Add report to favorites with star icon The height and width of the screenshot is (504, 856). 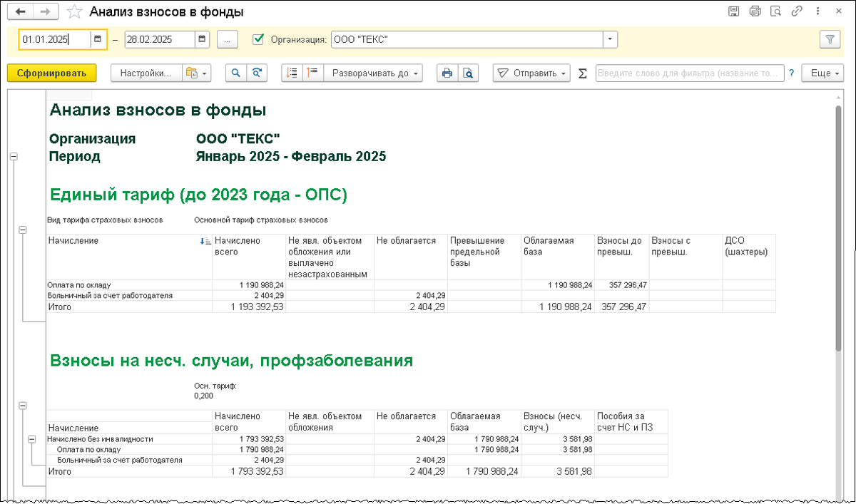[x=73, y=12]
